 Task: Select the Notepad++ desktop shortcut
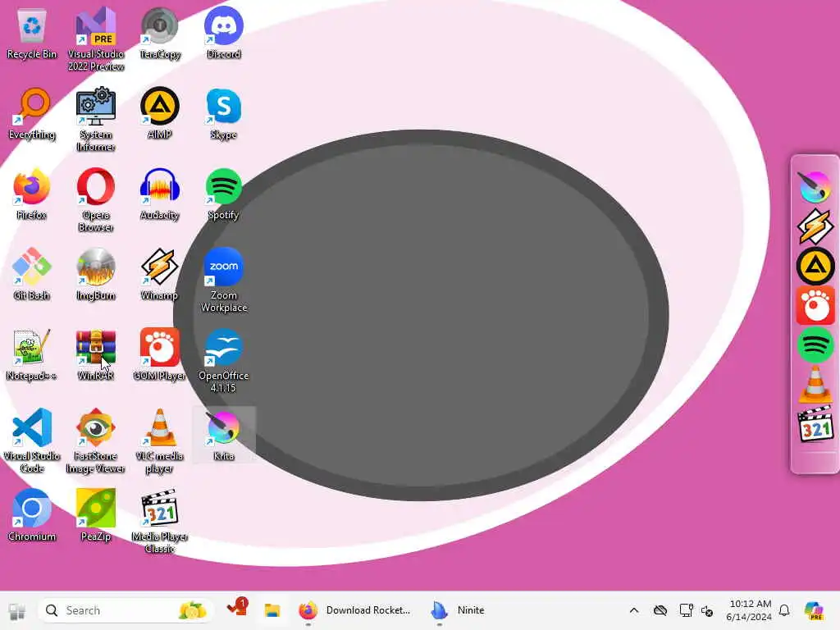pyautogui.click(x=32, y=354)
